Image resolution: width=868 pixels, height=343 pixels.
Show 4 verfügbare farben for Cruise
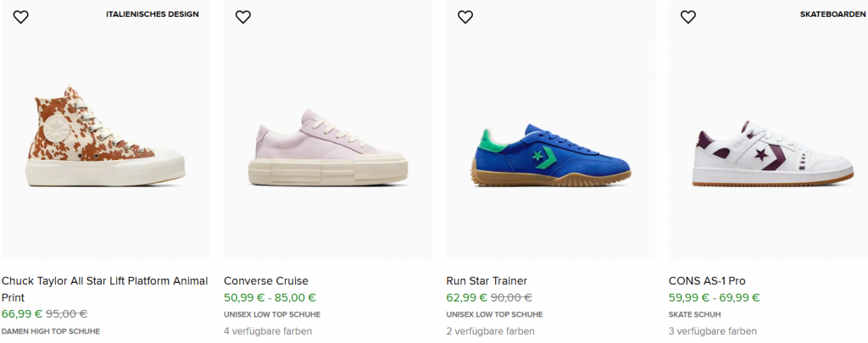[x=268, y=331]
